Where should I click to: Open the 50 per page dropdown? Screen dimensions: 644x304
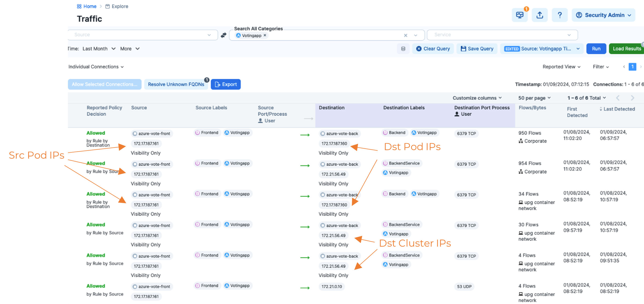(534, 98)
